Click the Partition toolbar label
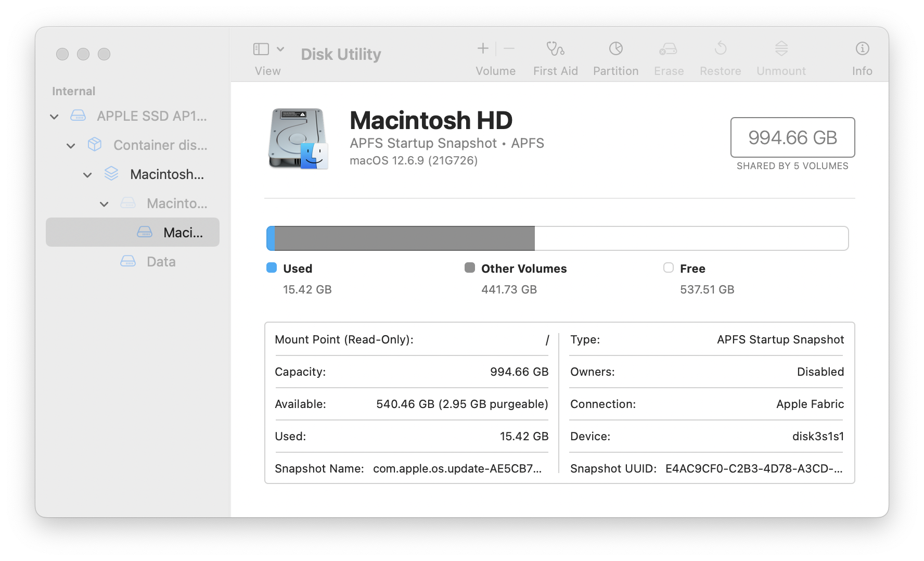The height and width of the screenshot is (561, 924). pos(616,71)
